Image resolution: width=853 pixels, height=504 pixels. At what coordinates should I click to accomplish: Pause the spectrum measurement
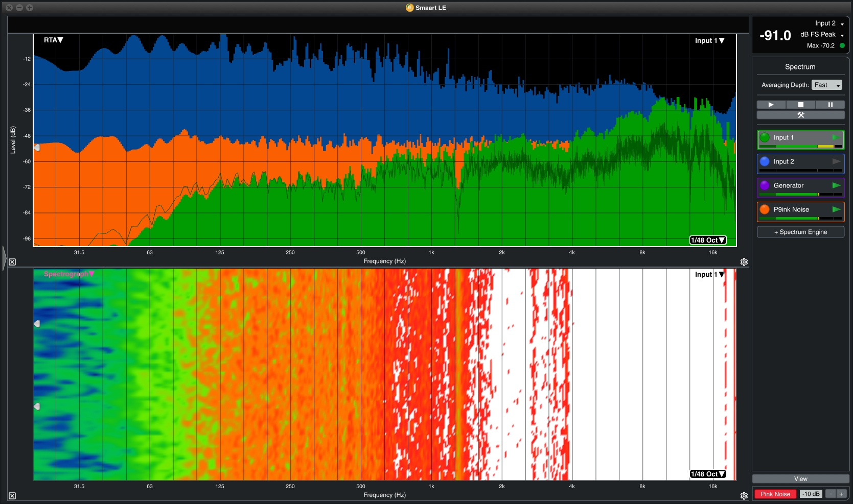(830, 105)
